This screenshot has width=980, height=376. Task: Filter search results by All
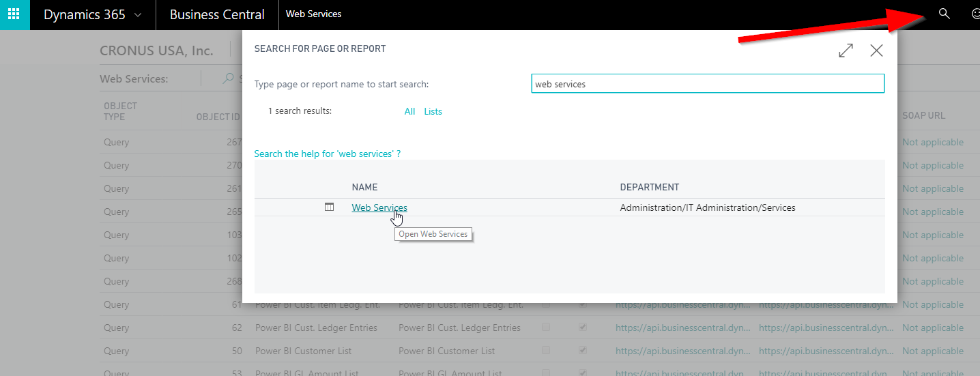coord(409,111)
